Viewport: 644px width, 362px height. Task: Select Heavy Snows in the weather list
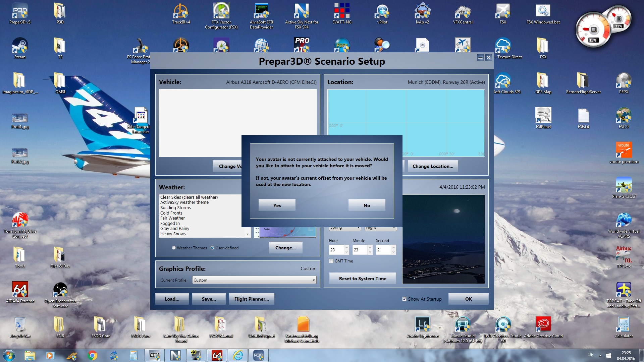click(173, 234)
